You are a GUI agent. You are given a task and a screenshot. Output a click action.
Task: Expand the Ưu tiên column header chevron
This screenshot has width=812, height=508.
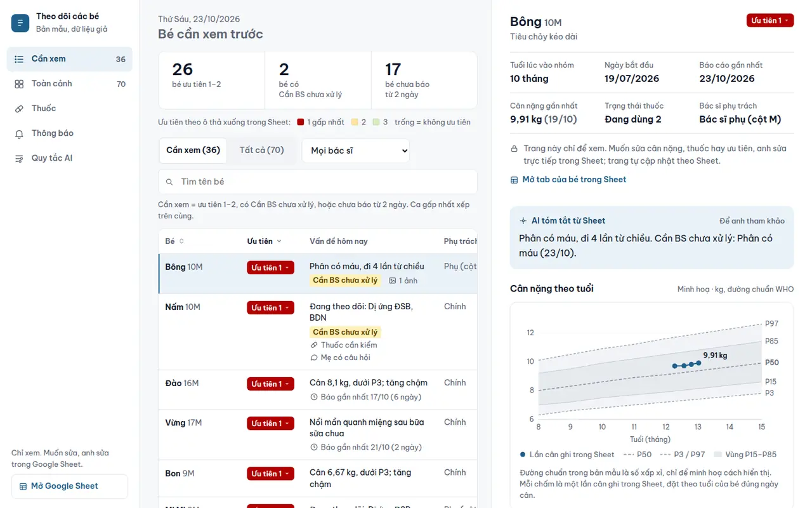click(279, 241)
